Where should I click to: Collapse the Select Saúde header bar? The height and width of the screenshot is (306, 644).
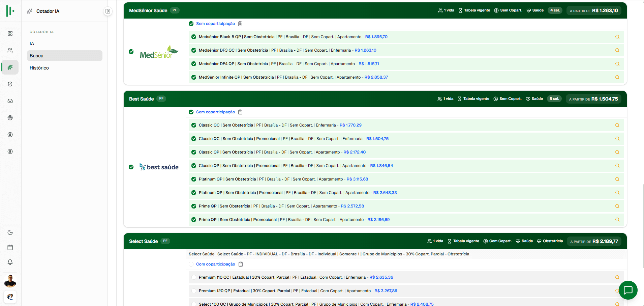coord(375,241)
